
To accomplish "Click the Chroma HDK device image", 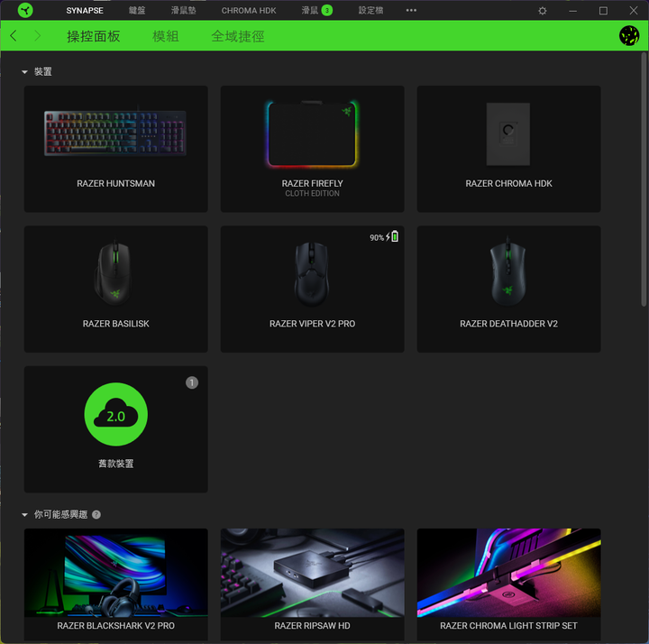I will (508, 133).
